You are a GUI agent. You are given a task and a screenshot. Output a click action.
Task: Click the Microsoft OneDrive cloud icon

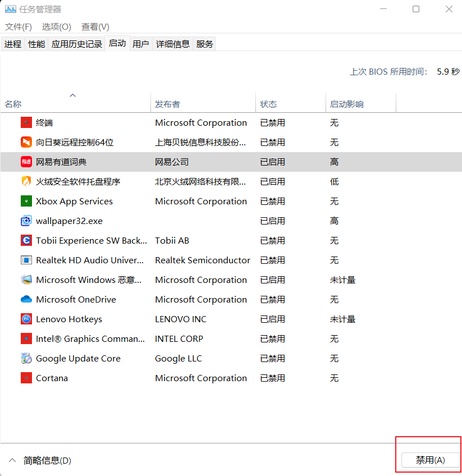pyautogui.click(x=26, y=299)
